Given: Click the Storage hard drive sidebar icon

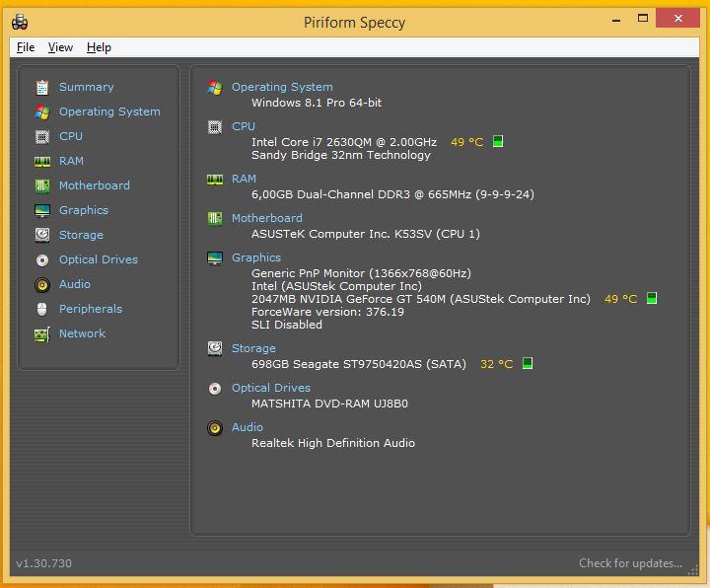Looking at the screenshot, I should [x=42, y=235].
